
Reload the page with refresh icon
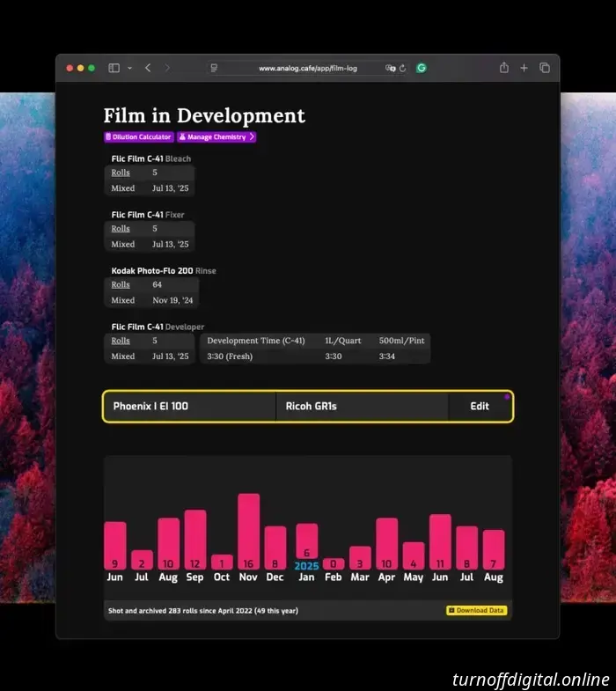coord(402,69)
